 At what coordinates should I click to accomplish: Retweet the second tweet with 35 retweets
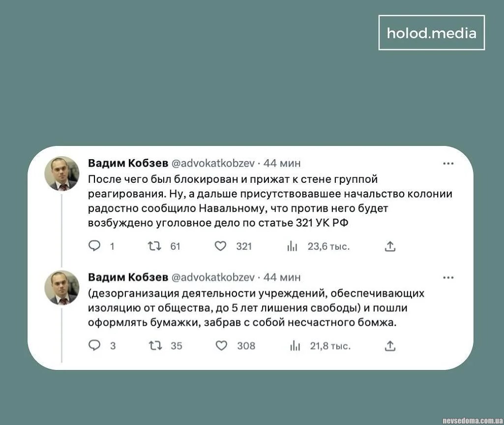(x=155, y=345)
